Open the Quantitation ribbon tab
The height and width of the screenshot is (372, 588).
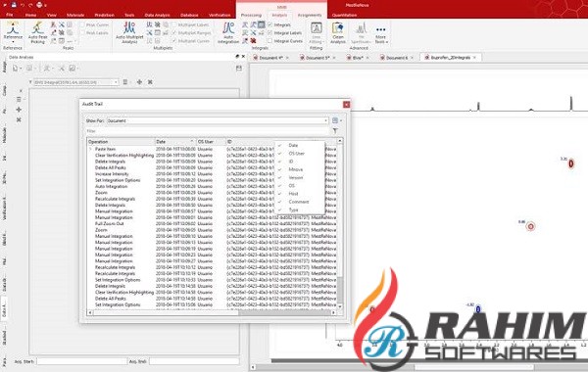tap(344, 15)
